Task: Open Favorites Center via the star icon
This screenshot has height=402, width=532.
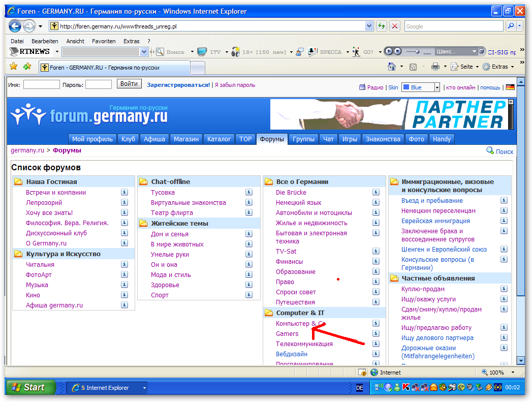Action: point(14,67)
